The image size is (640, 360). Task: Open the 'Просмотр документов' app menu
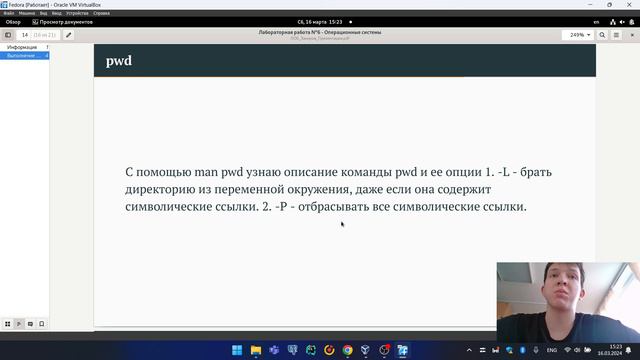click(62, 22)
